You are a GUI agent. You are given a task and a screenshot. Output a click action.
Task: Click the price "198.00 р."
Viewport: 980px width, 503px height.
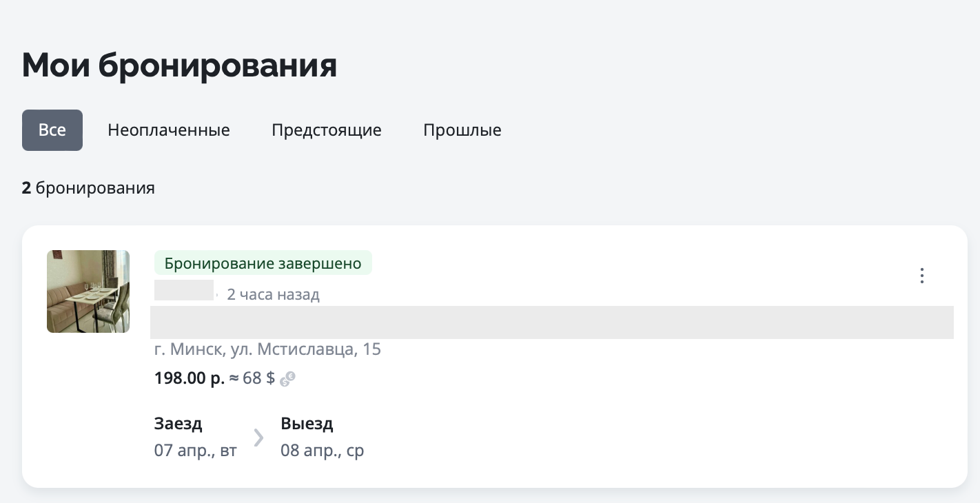190,378
